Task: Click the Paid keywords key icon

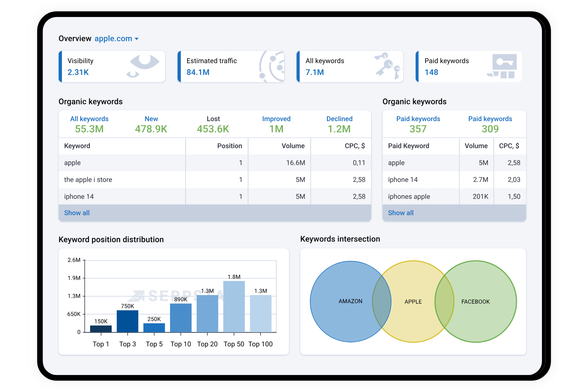Action: pos(502,66)
